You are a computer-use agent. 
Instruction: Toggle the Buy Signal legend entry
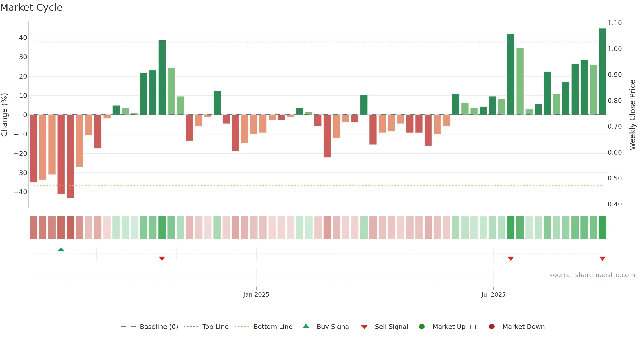click(327, 327)
